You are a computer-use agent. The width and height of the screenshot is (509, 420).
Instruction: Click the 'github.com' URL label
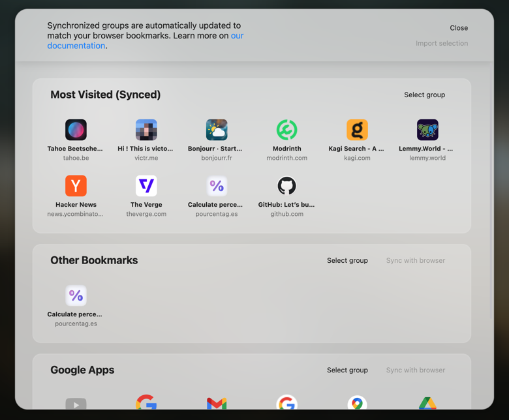[x=287, y=214]
